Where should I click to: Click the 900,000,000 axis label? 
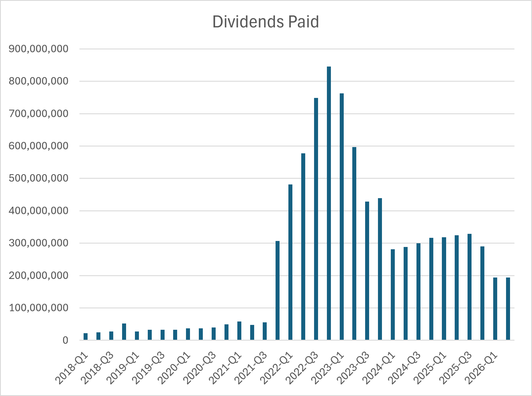(x=39, y=49)
